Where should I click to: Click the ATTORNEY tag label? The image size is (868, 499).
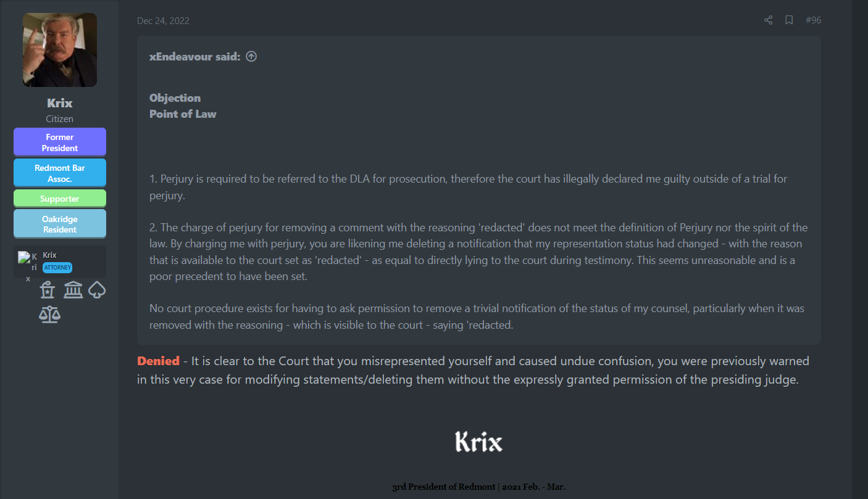tap(57, 268)
